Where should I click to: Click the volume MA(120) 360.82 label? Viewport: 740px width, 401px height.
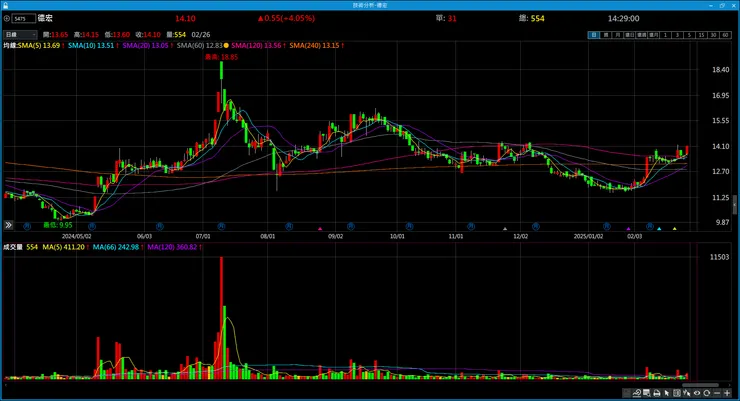tap(172, 247)
